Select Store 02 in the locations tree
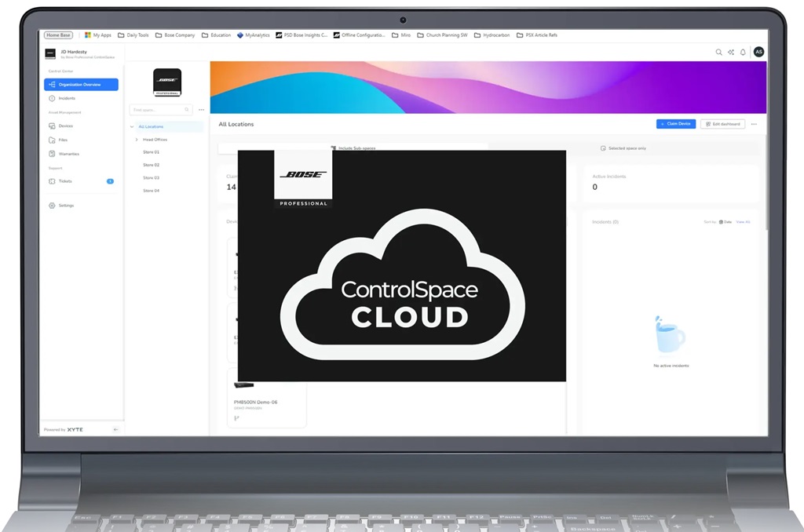 tap(151, 165)
